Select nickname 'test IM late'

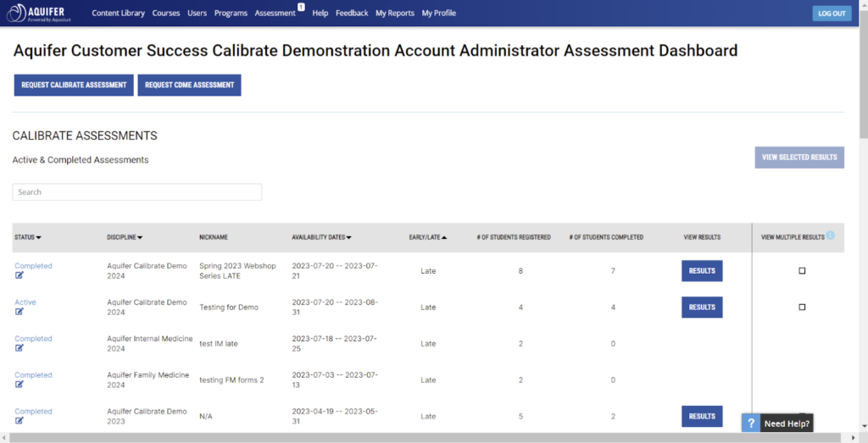click(x=219, y=343)
